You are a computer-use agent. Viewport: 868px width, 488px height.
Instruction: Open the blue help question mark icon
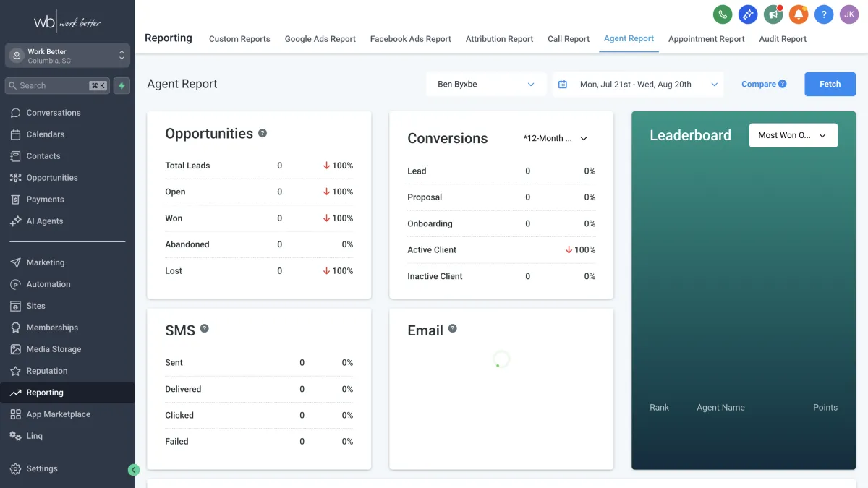click(x=824, y=14)
